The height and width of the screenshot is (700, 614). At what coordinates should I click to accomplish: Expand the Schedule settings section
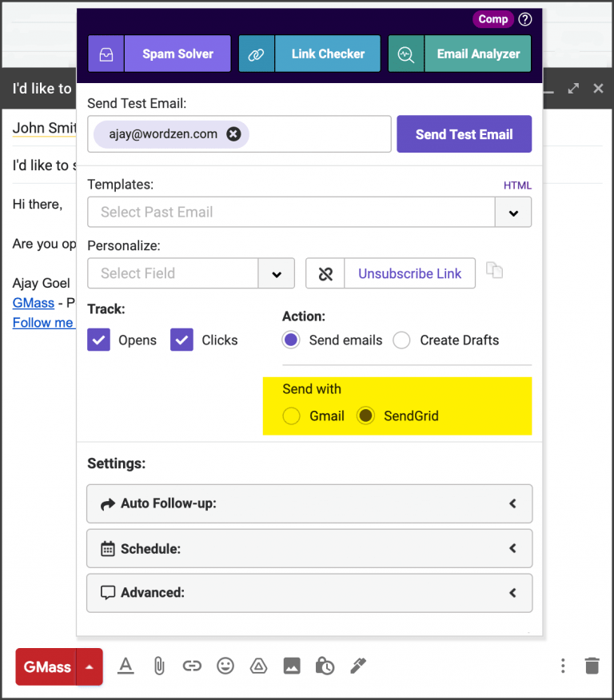point(309,548)
